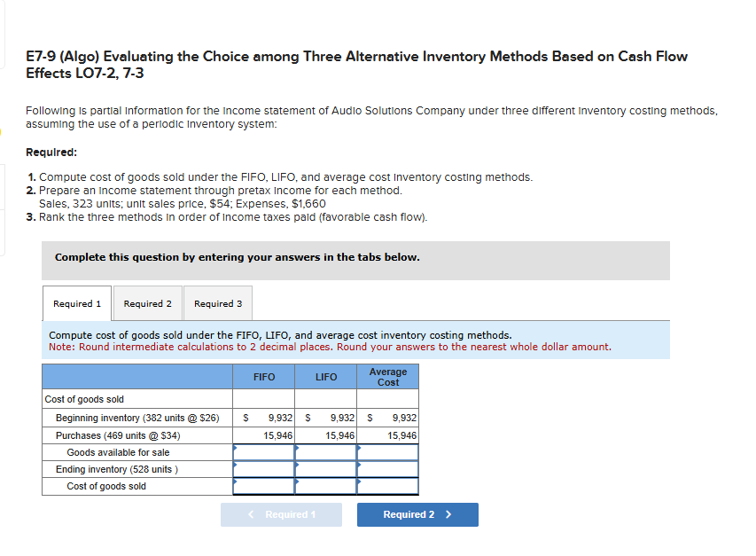Select Average Cost final Cost of goods sold cell

pos(387,486)
